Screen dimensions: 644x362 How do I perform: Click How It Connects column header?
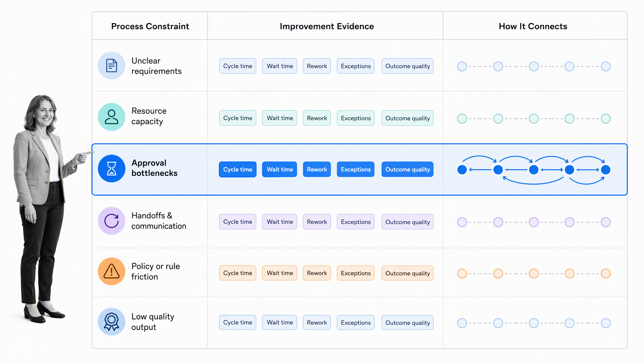tap(533, 26)
